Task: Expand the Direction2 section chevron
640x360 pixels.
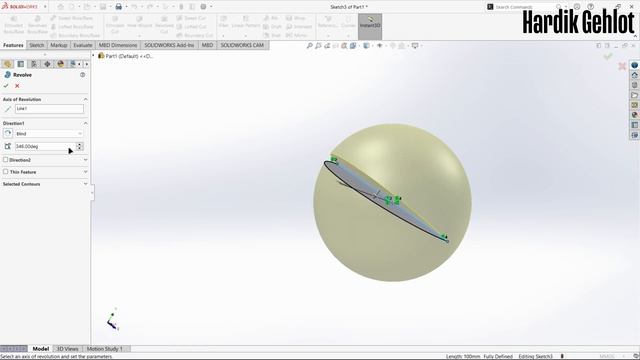Action: pos(85,160)
